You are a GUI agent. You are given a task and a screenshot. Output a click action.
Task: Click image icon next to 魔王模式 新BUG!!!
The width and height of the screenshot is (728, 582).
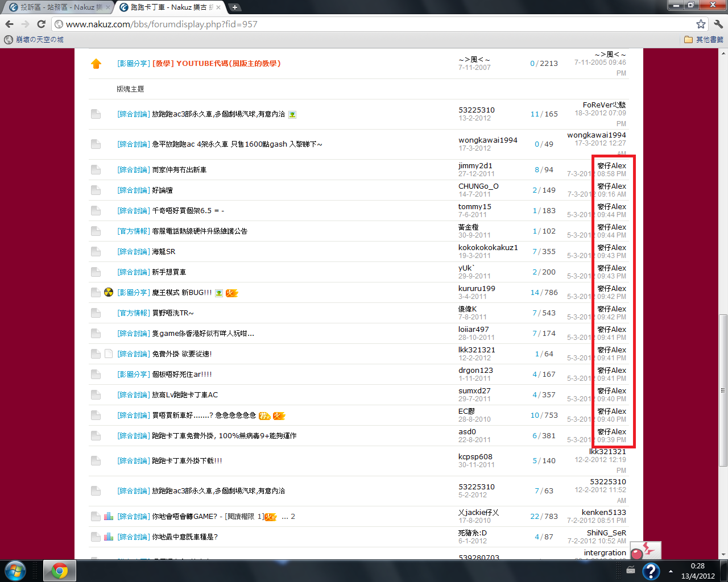[219, 293]
